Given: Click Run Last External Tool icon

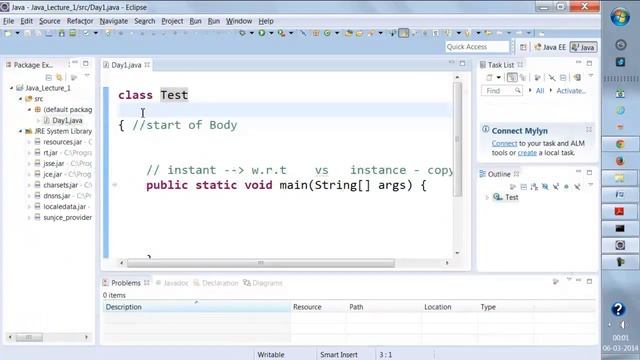Looking at the screenshot, I should pyautogui.click(x=281, y=33).
